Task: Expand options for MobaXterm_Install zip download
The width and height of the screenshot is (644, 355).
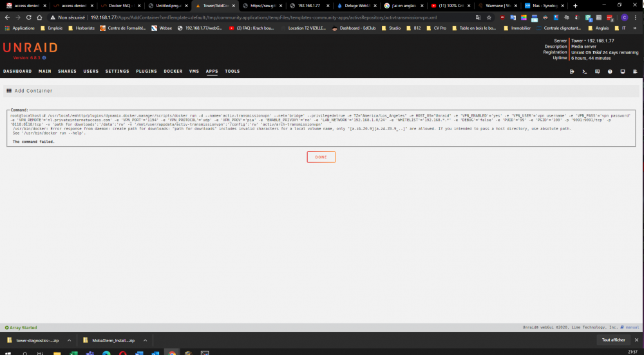Action: click(x=145, y=340)
